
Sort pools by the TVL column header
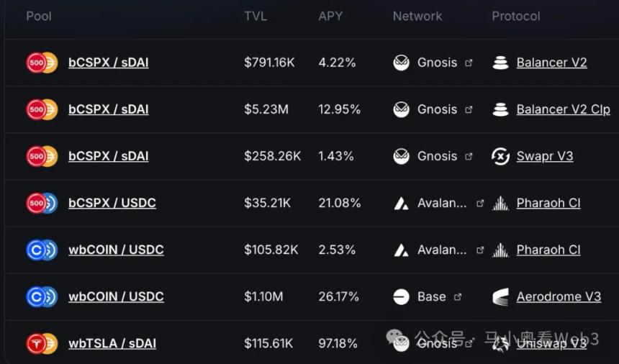point(256,16)
